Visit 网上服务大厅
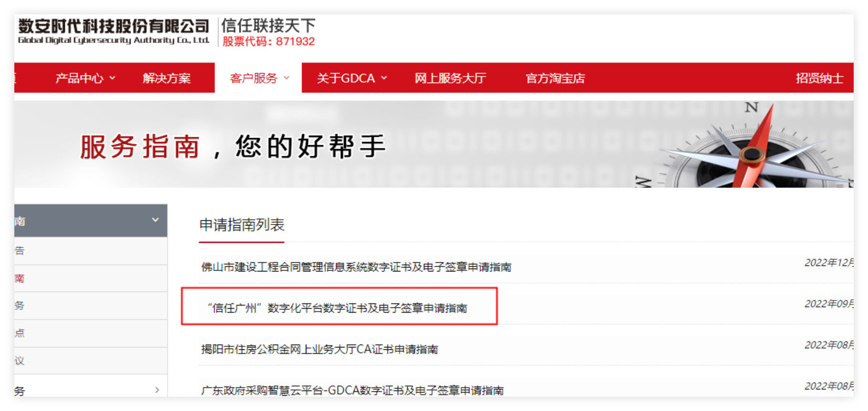868x411 pixels. pos(450,78)
